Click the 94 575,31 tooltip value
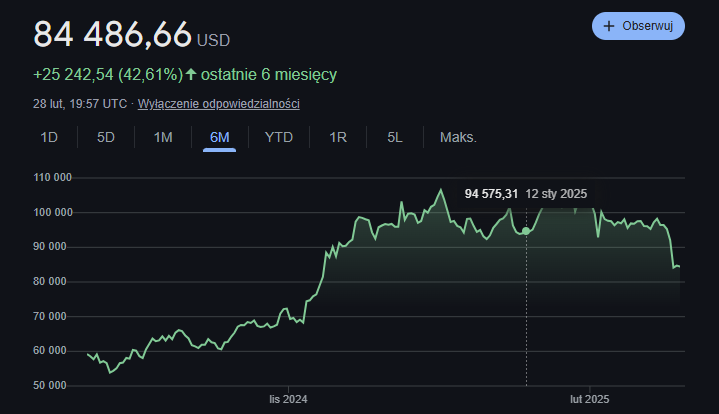Image resolution: width=719 pixels, height=414 pixels. pyautogui.click(x=491, y=193)
